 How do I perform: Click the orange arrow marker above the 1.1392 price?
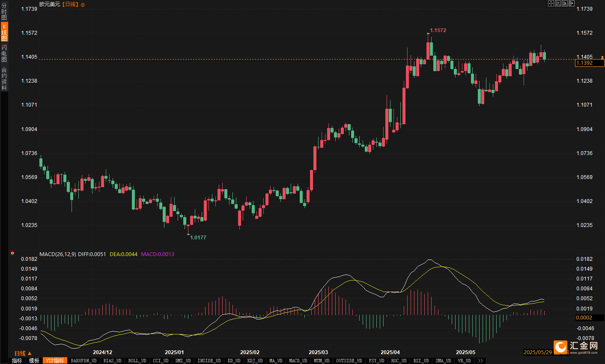coord(602,57)
